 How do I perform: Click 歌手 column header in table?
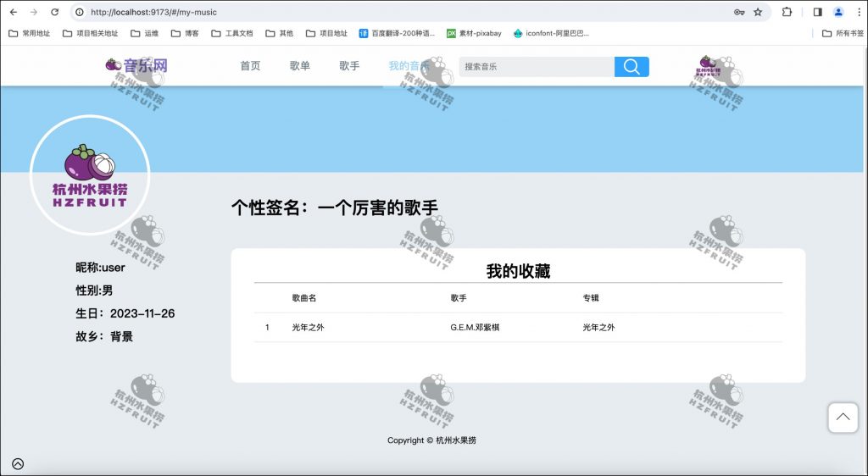click(x=459, y=298)
